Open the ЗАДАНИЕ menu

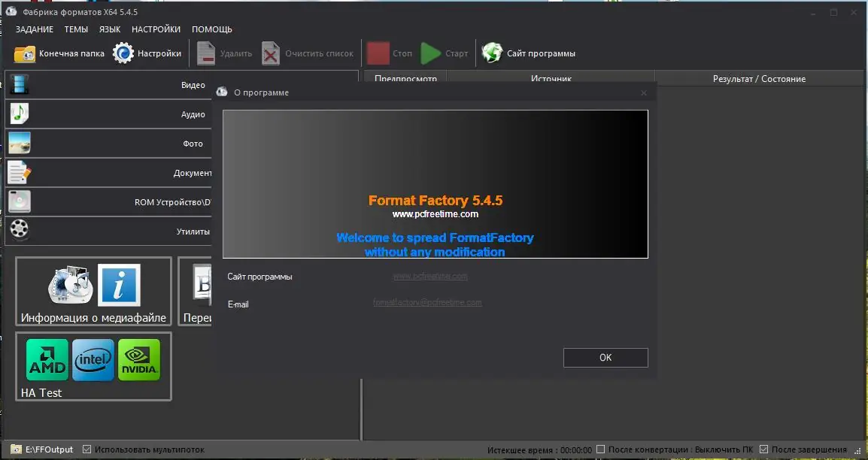pos(34,29)
